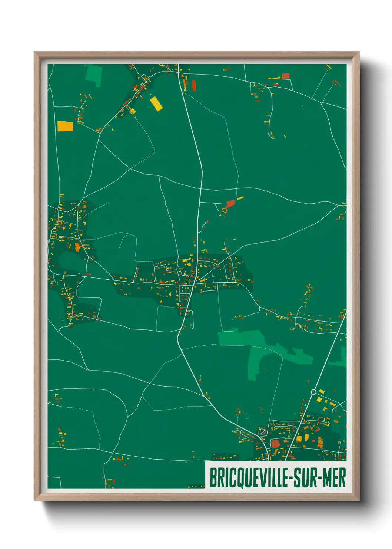The image size is (392, 549).
Task: Click the BRICQUEVILLE-SUR-MER title text
Action: (277, 478)
